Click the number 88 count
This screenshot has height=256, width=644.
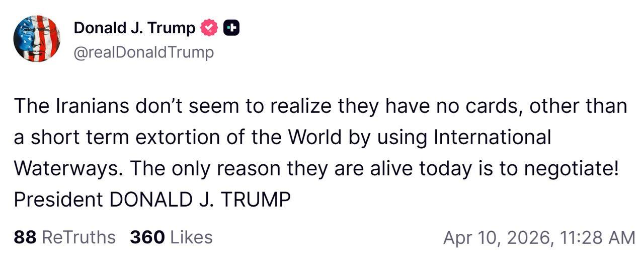(x=25, y=237)
